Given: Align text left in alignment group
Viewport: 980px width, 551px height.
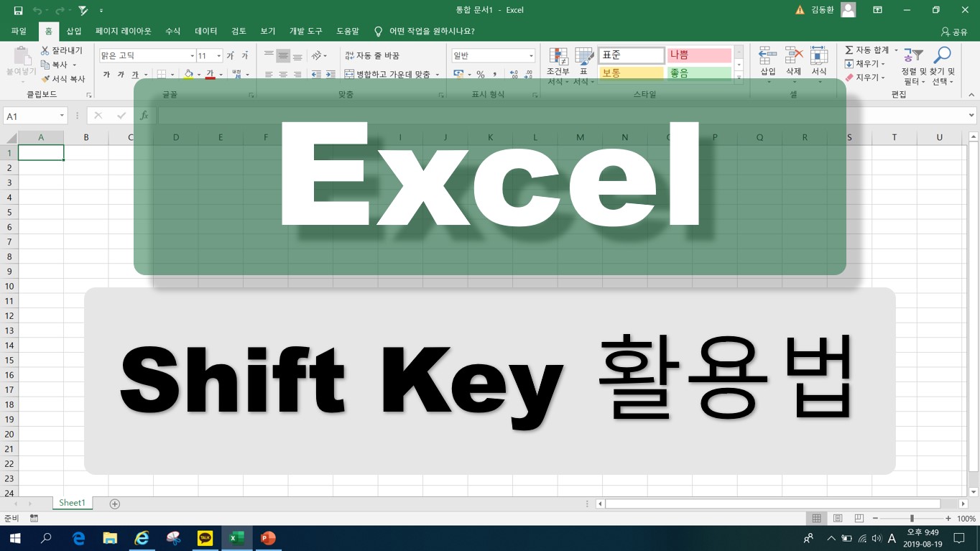Looking at the screenshot, I should 269,74.
